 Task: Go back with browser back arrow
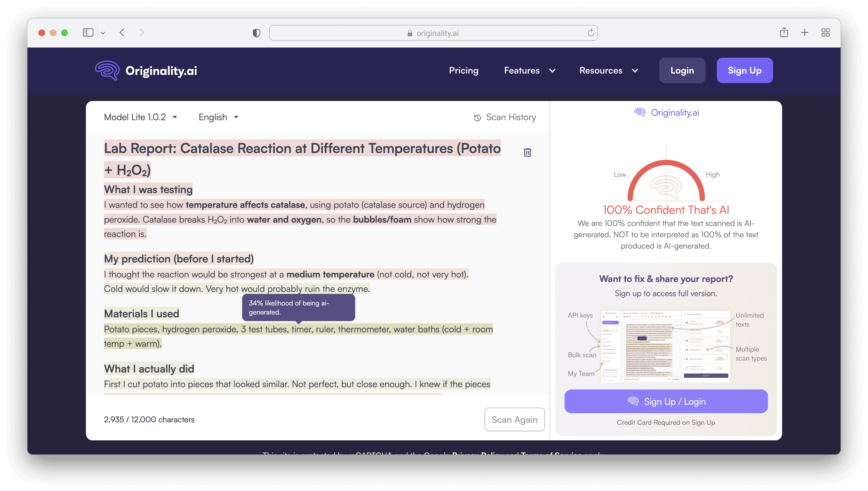click(x=122, y=33)
